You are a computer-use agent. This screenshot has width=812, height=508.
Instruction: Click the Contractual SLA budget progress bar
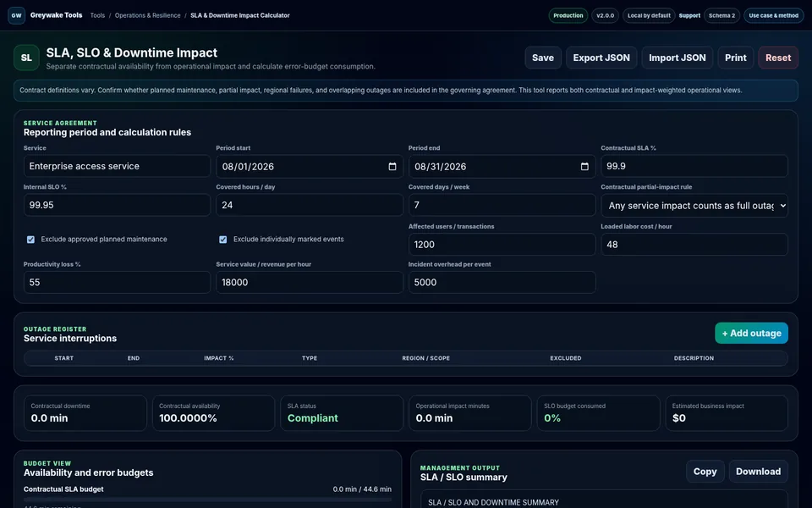(208, 500)
